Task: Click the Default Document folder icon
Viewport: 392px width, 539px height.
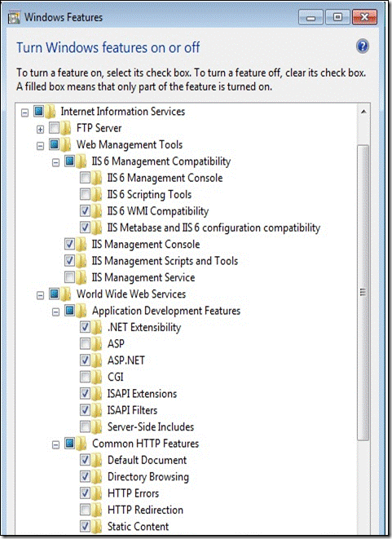Action: (96, 460)
